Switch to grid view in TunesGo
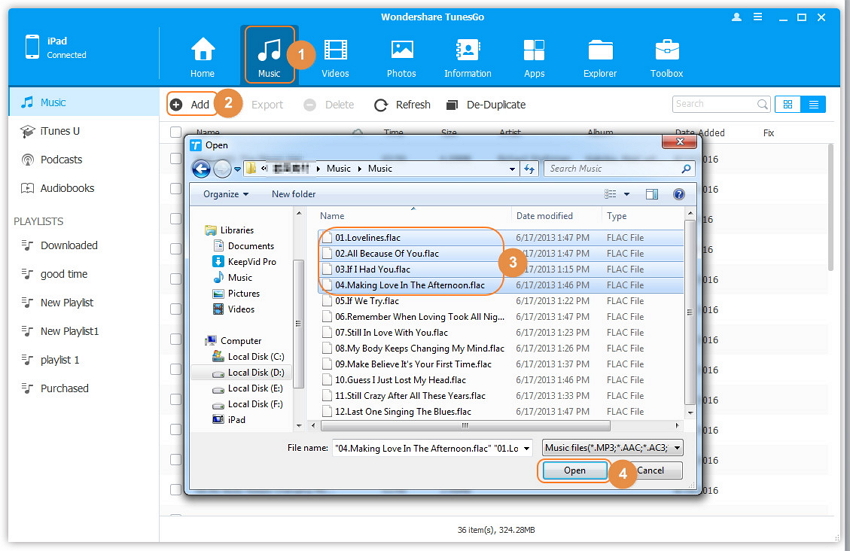850x551 pixels. coord(788,104)
